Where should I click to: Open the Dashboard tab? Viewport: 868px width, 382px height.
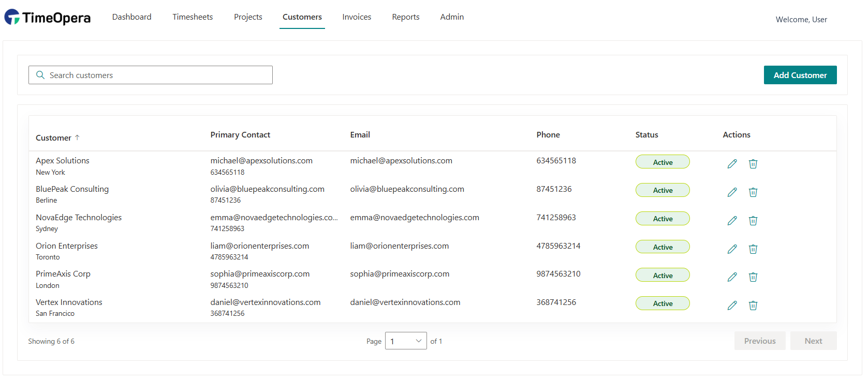point(132,17)
